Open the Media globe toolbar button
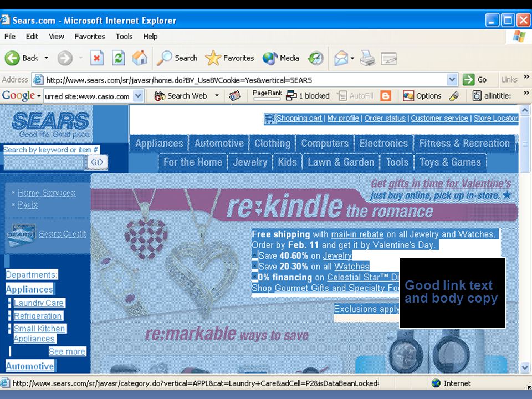Image resolution: width=532 pixels, height=399 pixels. (280, 58)
